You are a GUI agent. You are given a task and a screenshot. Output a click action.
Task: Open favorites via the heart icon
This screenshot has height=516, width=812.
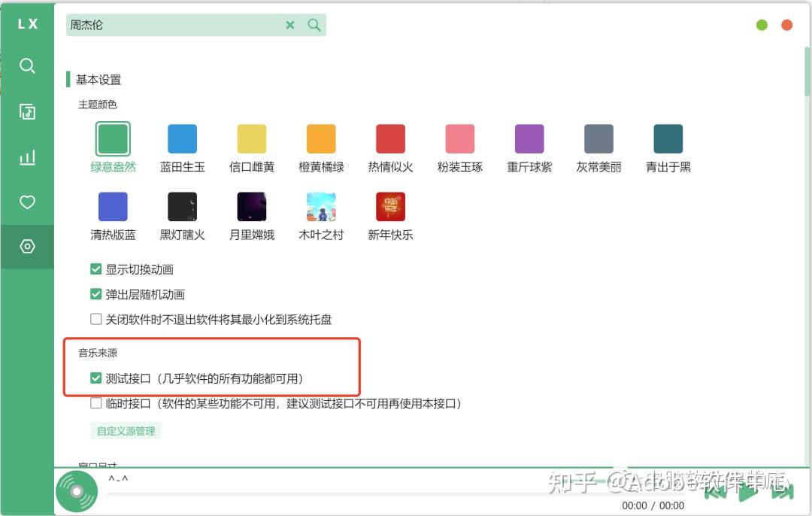(27, 202)
